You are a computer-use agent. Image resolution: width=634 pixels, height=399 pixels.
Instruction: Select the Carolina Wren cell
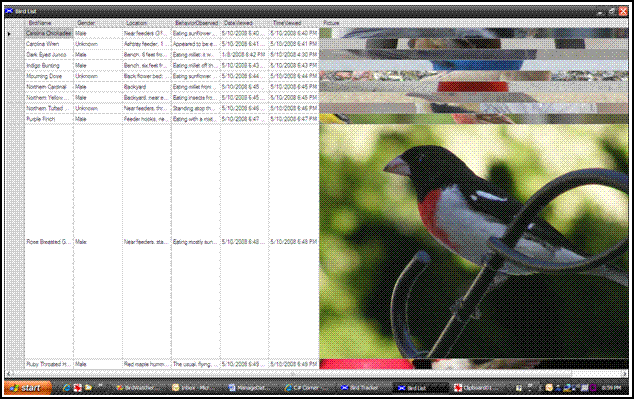[49, 44]
